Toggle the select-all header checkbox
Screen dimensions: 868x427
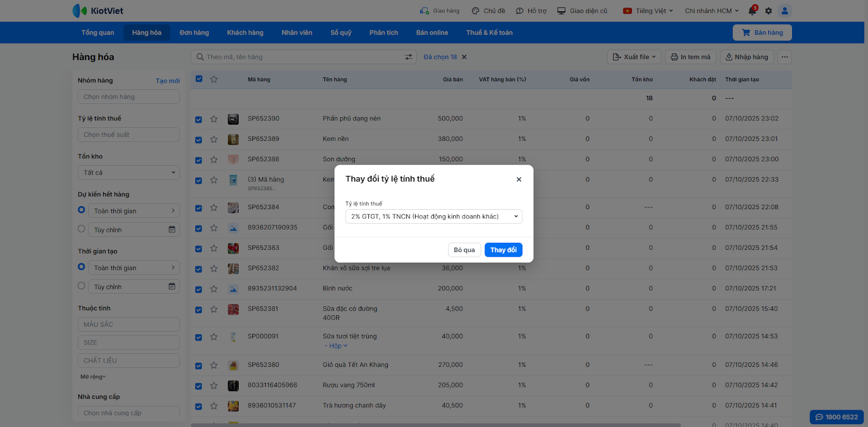(x=199, y=79)
